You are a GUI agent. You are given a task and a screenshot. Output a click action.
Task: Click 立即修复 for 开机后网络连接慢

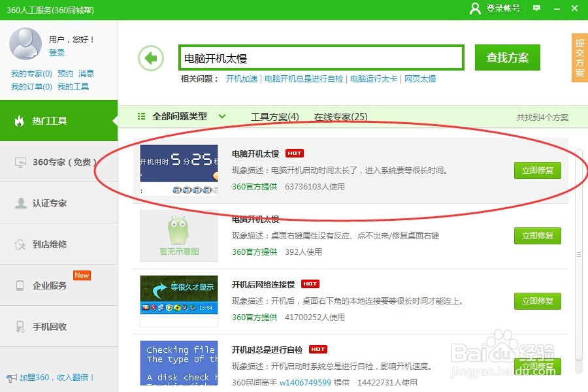tap(538, 301)
